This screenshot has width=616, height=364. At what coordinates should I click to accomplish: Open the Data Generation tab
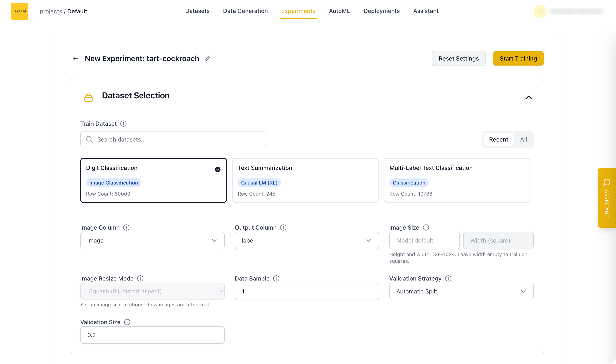click(245, 11)
